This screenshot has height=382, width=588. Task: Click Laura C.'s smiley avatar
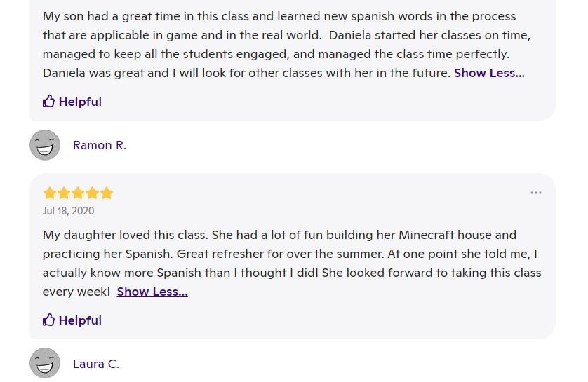point(45,364)
